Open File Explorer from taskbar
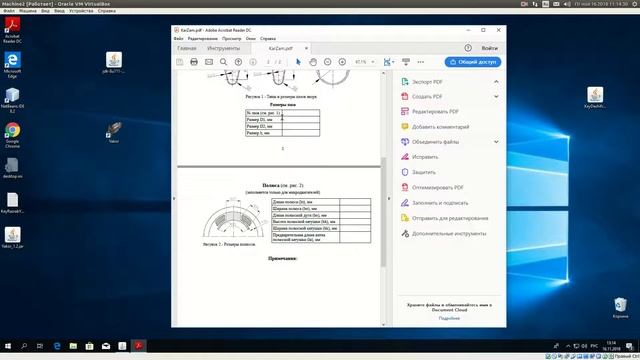Screen dimensions: 640x360 [73, 346]
